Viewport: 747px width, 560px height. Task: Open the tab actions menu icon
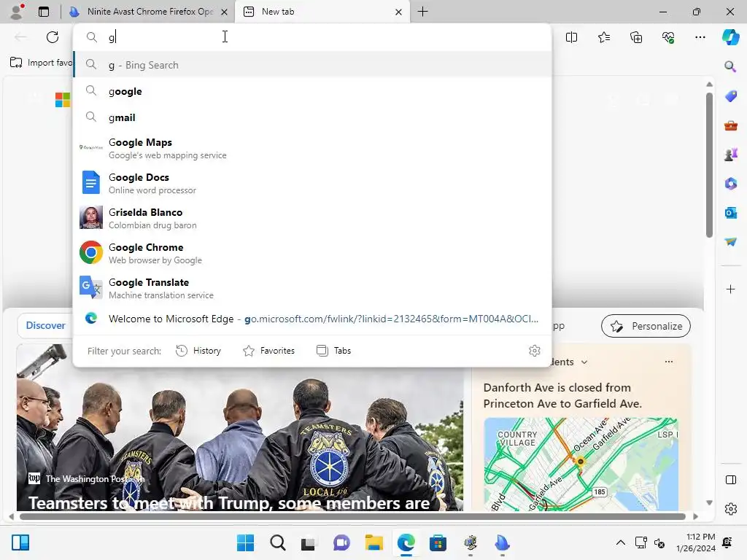point(44,12)
